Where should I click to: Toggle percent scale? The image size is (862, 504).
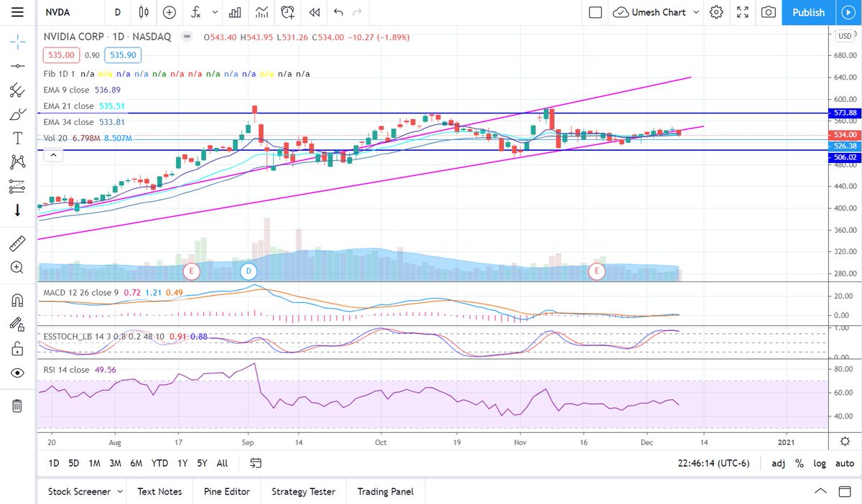coord(799,463)
